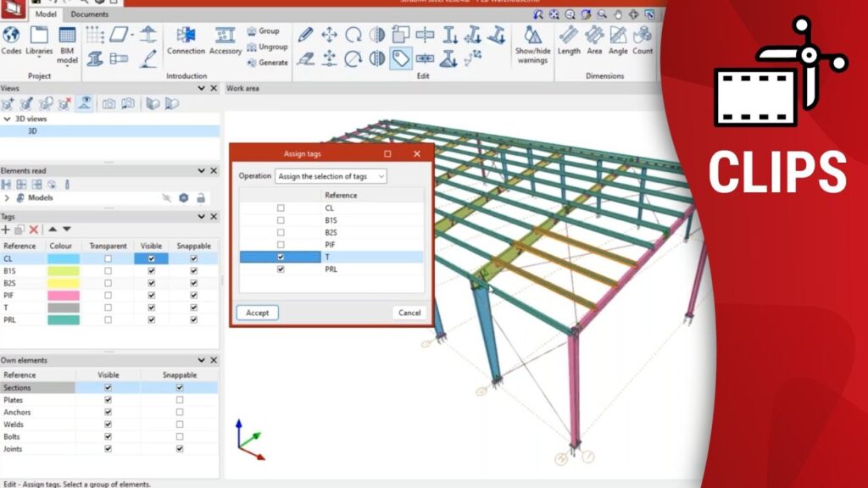
Task: Click the pink PIF colour swatch
Action: coord(64,296)
